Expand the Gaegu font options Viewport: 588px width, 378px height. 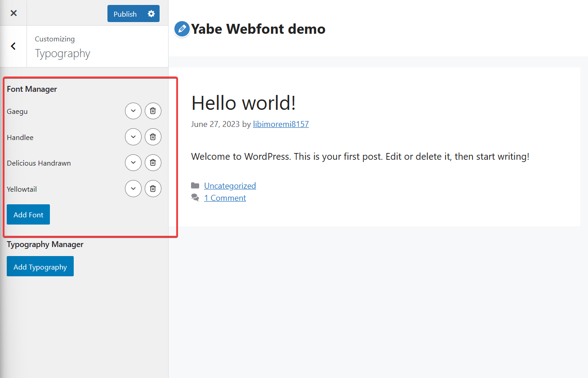pyautogui.click(x=133, y=111)
